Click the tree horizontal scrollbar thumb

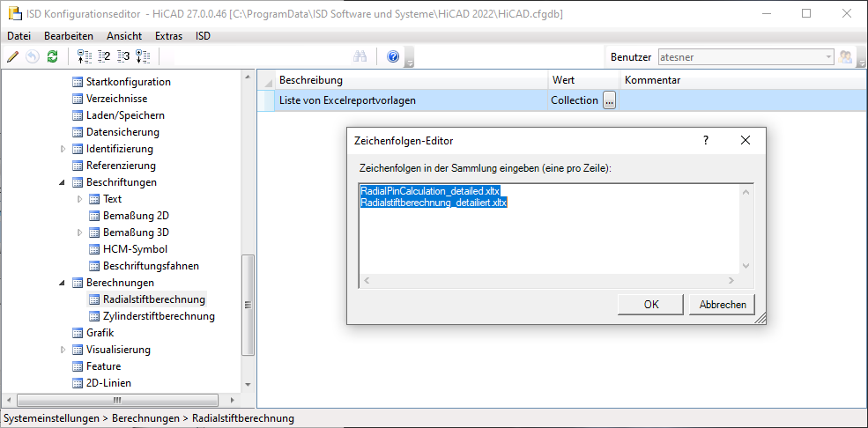point(117,400)
